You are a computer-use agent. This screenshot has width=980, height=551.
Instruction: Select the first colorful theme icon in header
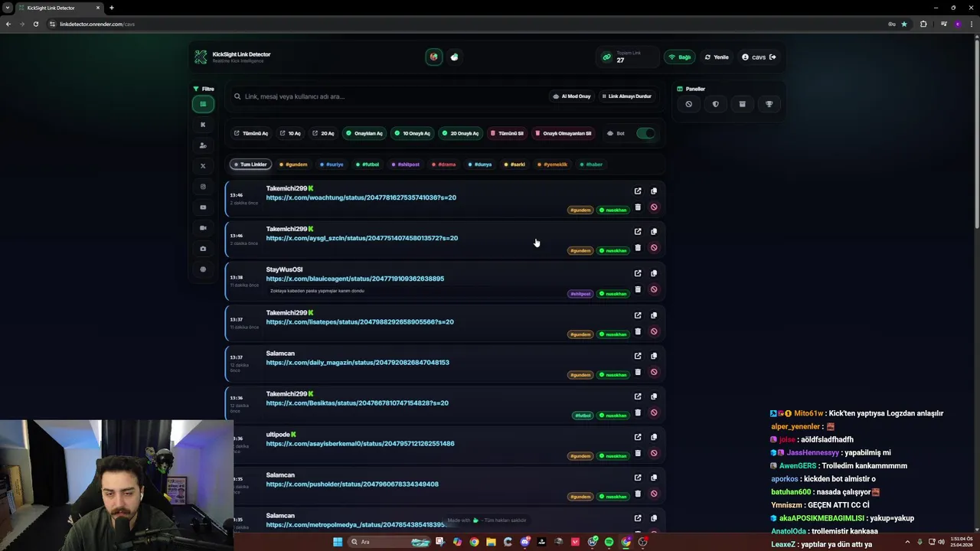434,57
